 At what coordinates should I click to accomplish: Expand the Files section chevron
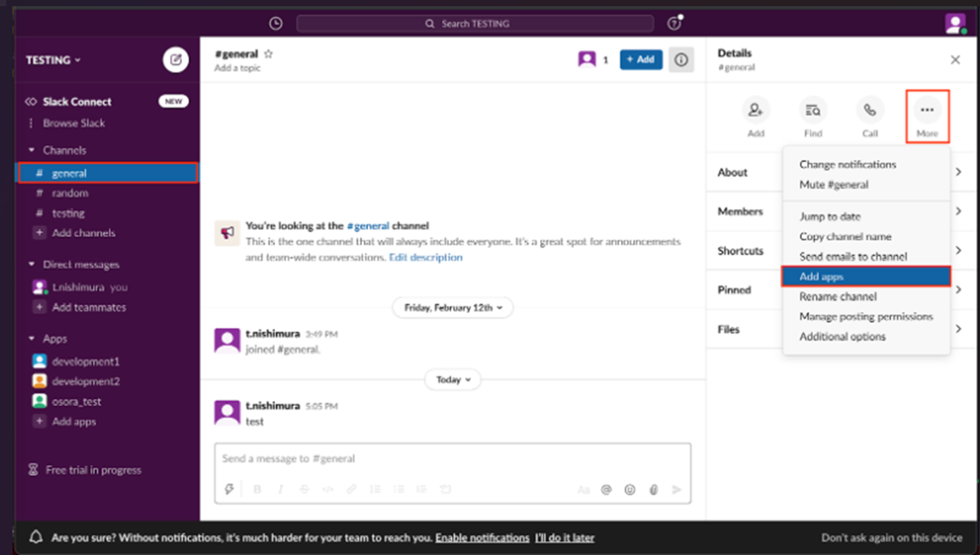(959, 329)
